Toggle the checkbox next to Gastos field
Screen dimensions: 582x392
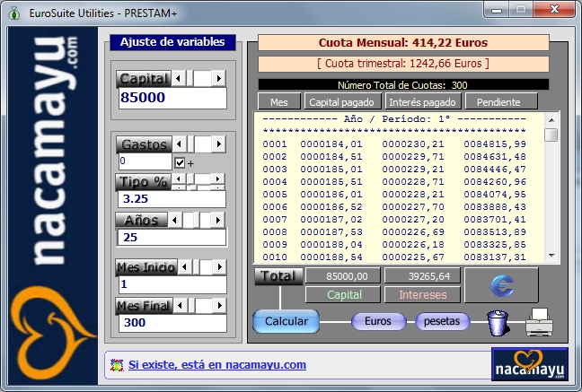180,162
